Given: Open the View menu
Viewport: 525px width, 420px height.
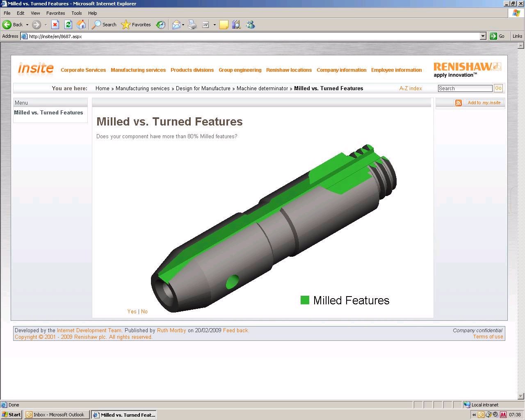Looking at the screenshot, I should click(x=35, y=13).
